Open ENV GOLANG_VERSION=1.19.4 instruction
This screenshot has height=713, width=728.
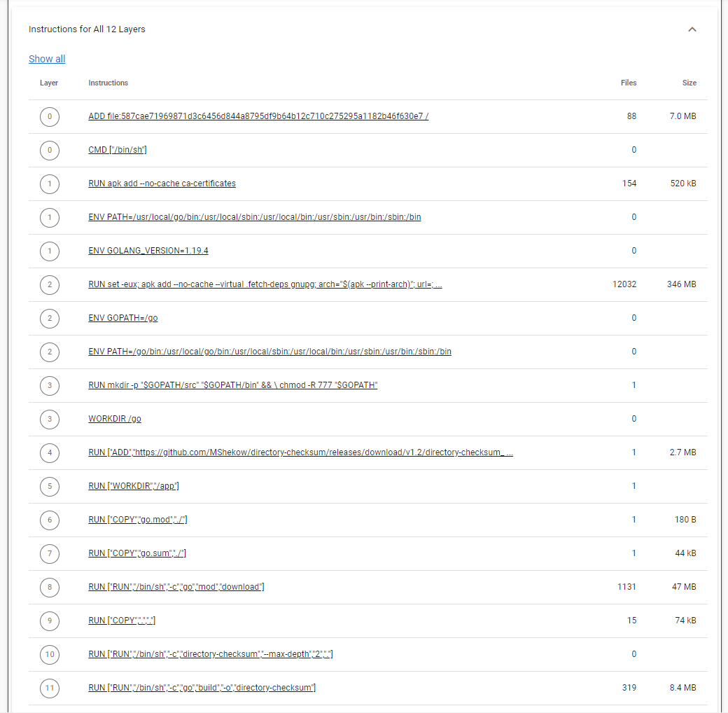[148, 251]
